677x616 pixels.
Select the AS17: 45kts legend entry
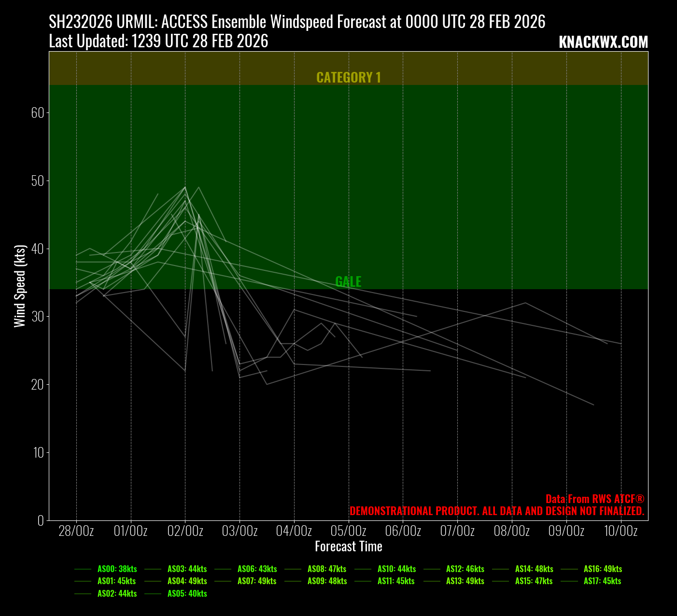[602, 581]
